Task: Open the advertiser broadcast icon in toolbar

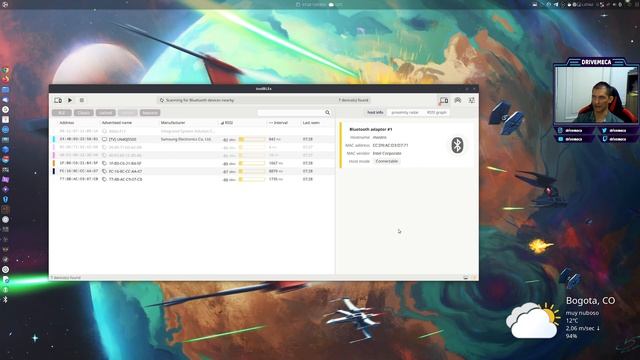Action: (x=458, y=100)
